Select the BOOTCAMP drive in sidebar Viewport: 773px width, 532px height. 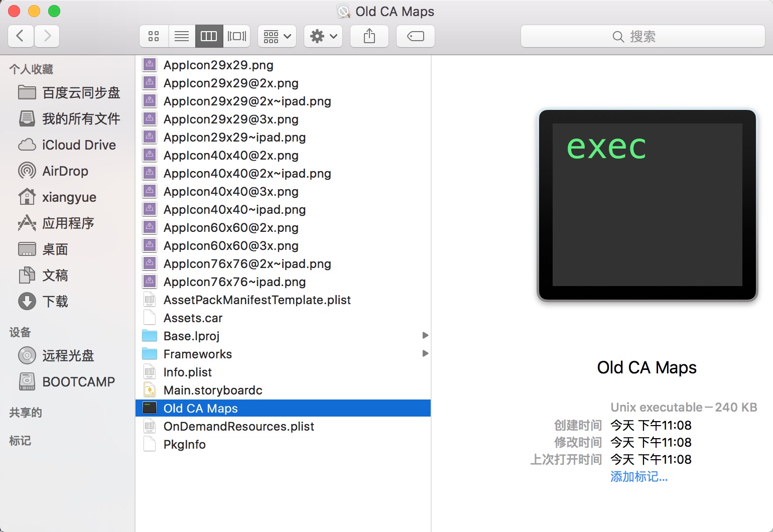pyautogui.click(x=78, y=382)
